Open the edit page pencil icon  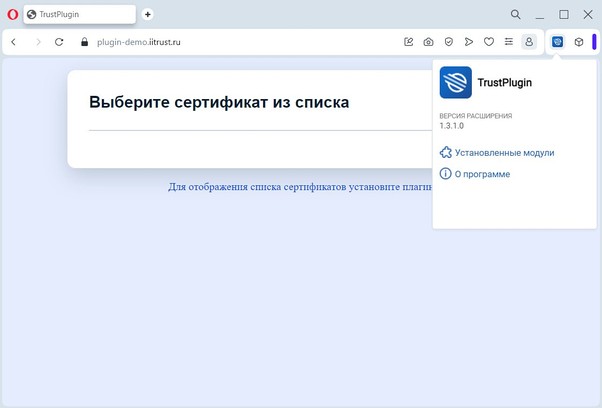(408, 42)
